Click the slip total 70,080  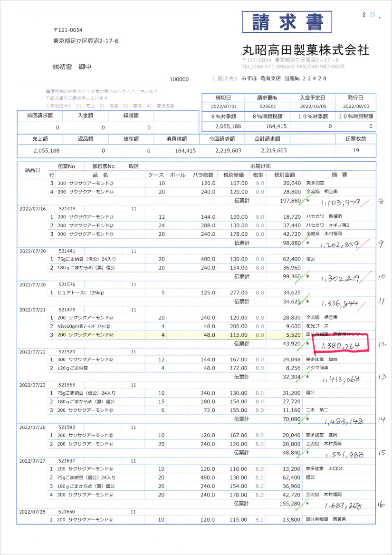(292, 419)
